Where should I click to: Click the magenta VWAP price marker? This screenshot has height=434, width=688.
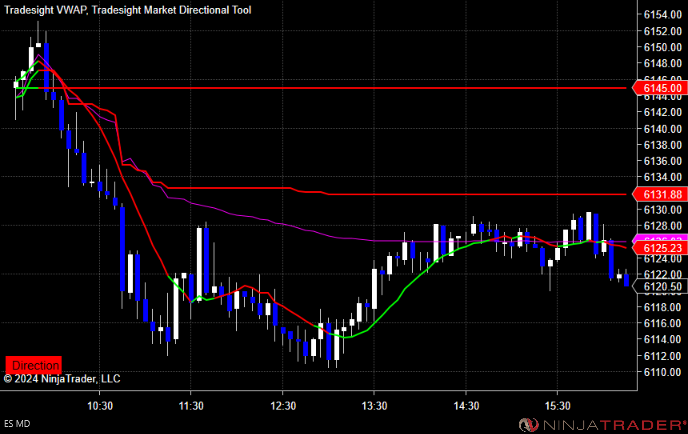pos(660,238)
